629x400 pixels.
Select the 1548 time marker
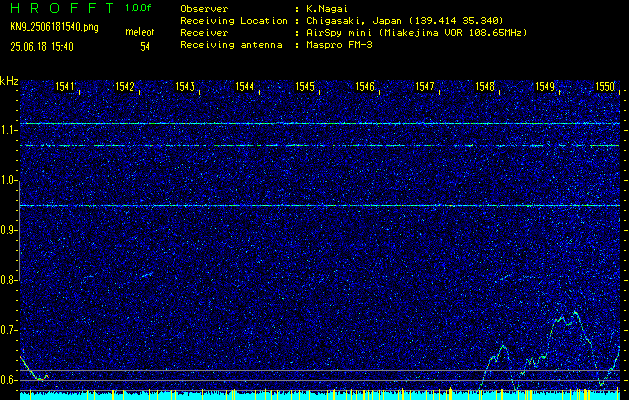coord(485,86)
